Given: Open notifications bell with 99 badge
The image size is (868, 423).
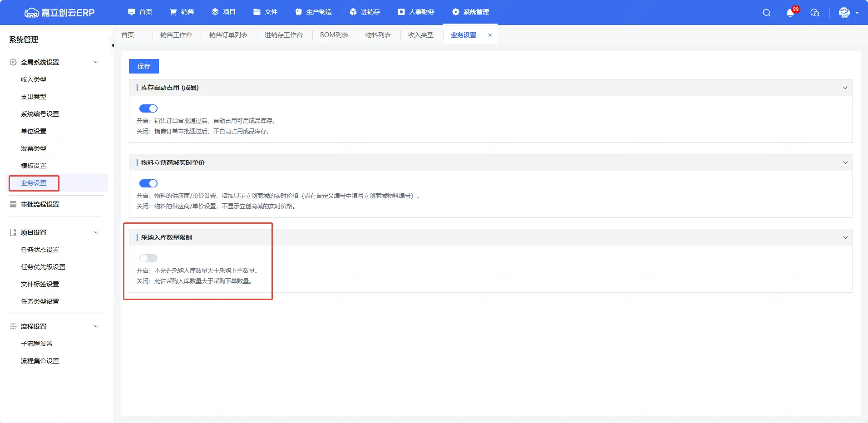Looking at the screenshot, I should (790, 13).
